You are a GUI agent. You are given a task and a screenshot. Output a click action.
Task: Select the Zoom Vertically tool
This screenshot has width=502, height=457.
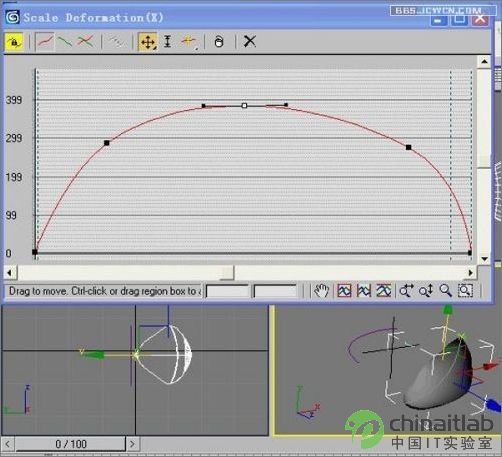point(426,291)
